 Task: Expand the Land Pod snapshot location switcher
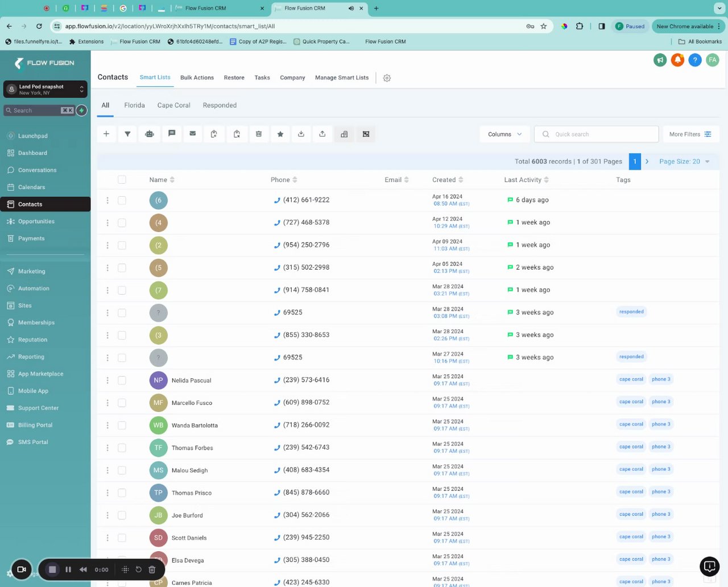click(45, 89)
